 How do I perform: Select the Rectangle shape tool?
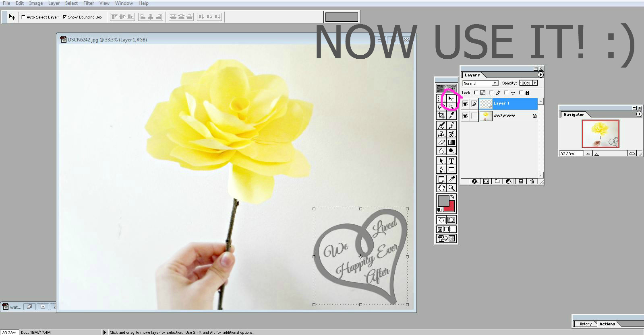pos(451,169)
